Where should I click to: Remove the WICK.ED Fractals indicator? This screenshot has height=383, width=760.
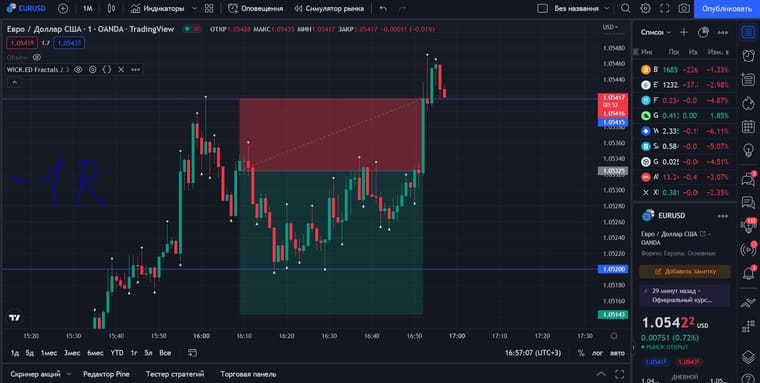coord(121,69)
